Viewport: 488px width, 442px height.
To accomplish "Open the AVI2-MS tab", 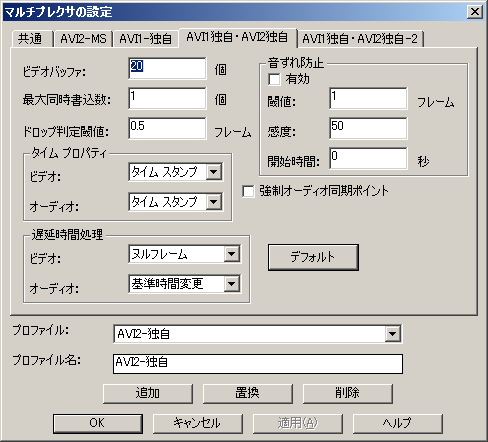I will pyautogui.click(x=83, y=39).
